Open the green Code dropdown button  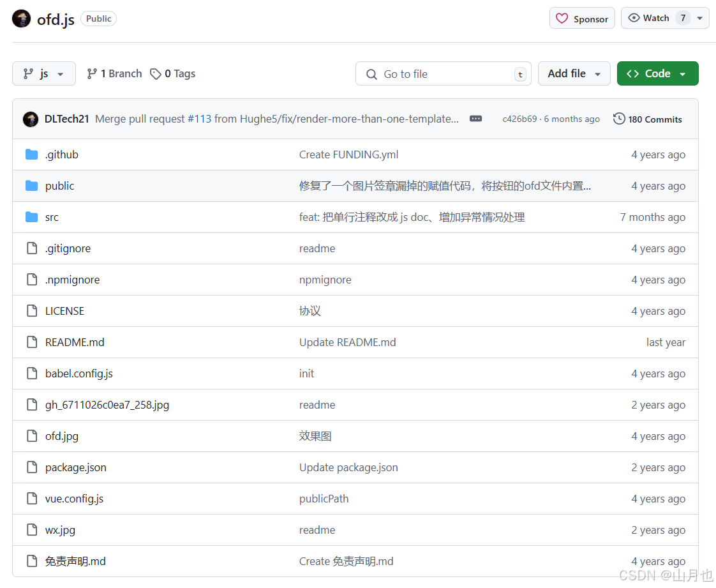[x=657, y=73]
